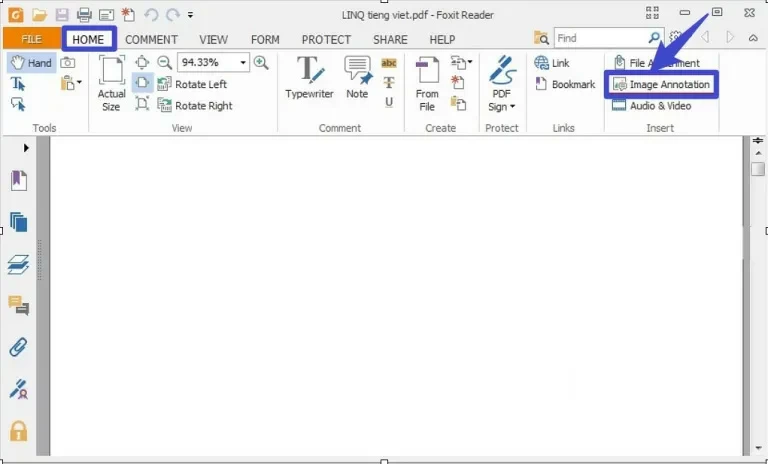Select the Select Text tool
The width and height of the screenshot is (768, 464).
pos(18,84)
